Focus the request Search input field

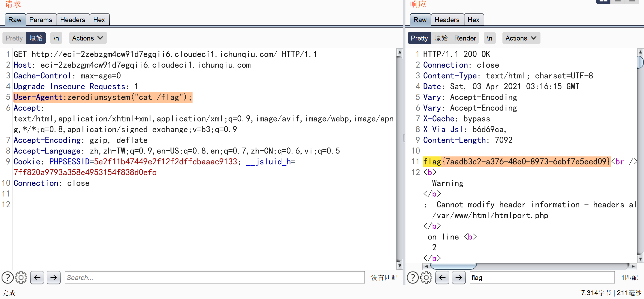214,278
